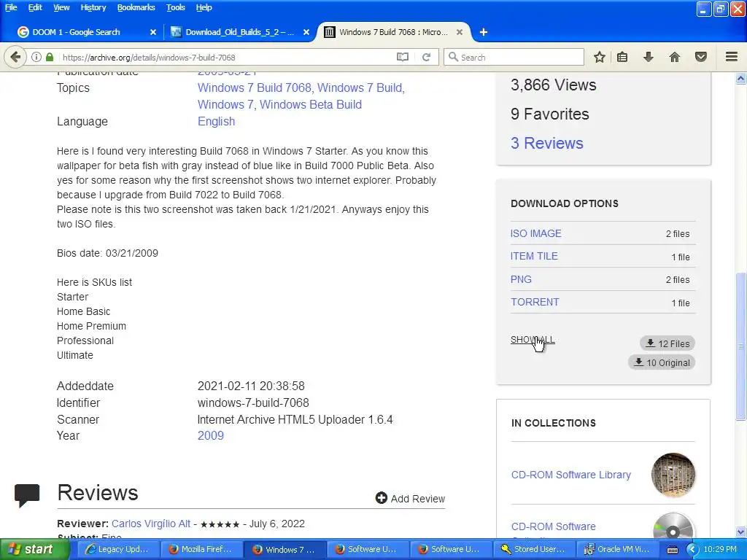The height and width of the screenshot is (560, 747).
Task: Open the Help menu
Action: [204, 7]
